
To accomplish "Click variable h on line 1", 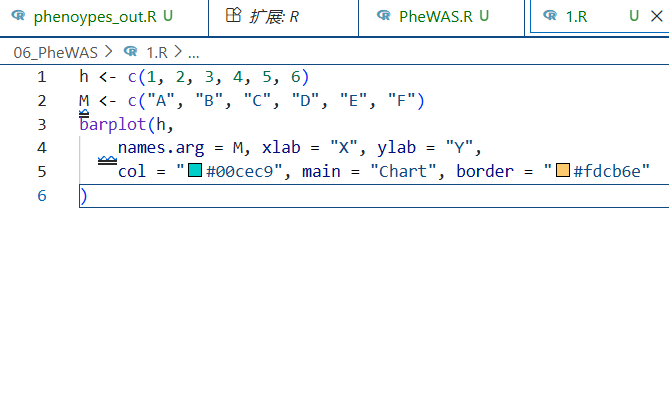I will [84, 77].
